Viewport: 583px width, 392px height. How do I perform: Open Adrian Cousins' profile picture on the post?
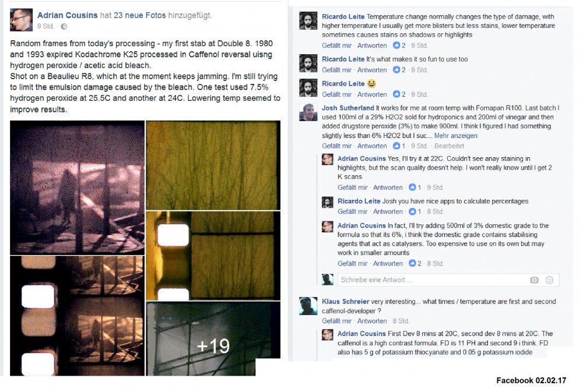(x=21, y=20)
